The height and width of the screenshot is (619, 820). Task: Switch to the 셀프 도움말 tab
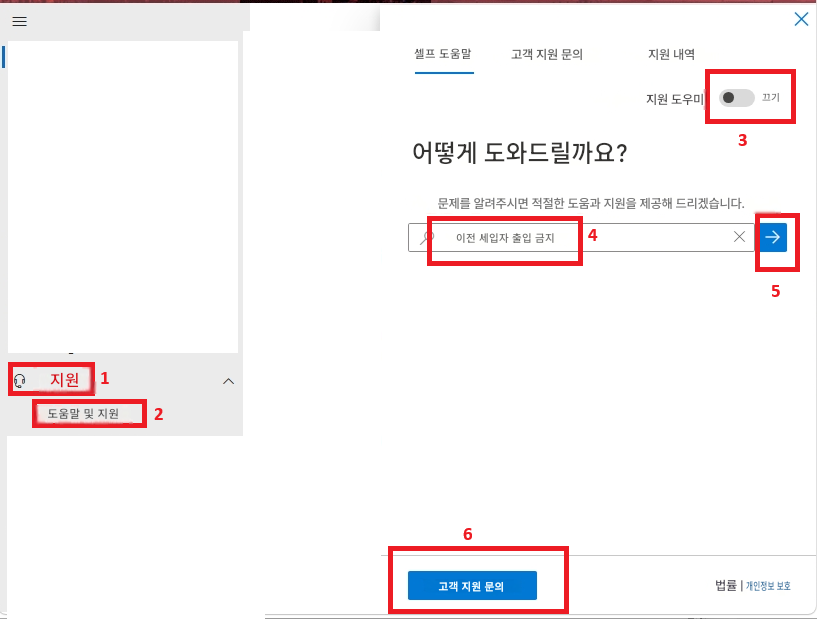[443, 54]
